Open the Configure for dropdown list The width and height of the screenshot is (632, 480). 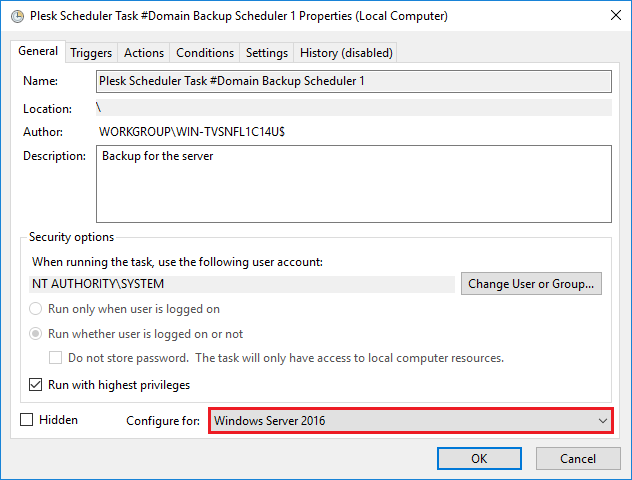pos(410,421)
